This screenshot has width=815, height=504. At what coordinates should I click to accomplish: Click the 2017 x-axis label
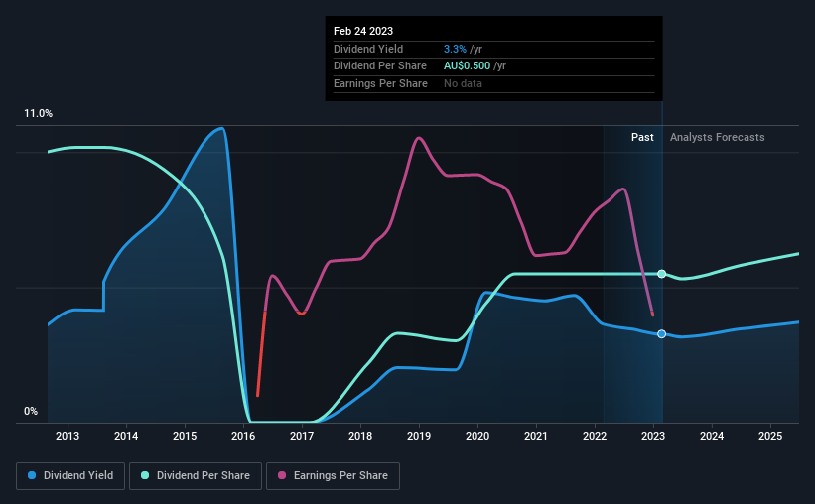point(302,436)
